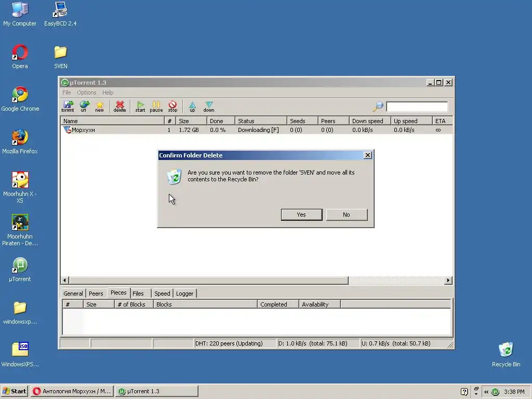Sort torrents by Name column header
The height and width of the screenshot is (399, 532).
(112, 121)
